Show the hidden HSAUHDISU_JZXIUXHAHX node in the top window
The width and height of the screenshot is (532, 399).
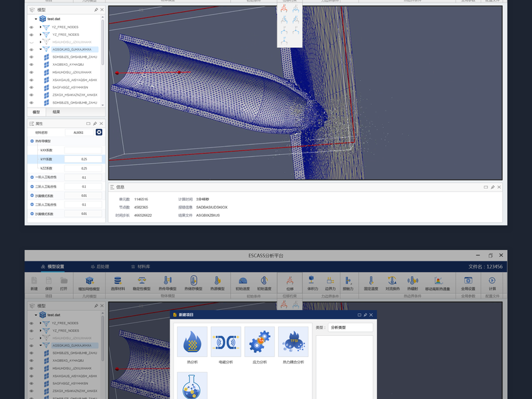(x=31, y=42)
